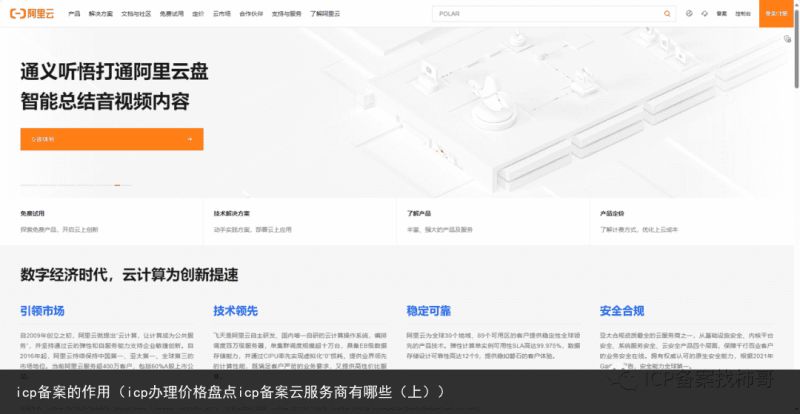The width and height of the screenshot is (800, 414).
Task: Open the 合作伙伴 menu
Action: (251, 14)
